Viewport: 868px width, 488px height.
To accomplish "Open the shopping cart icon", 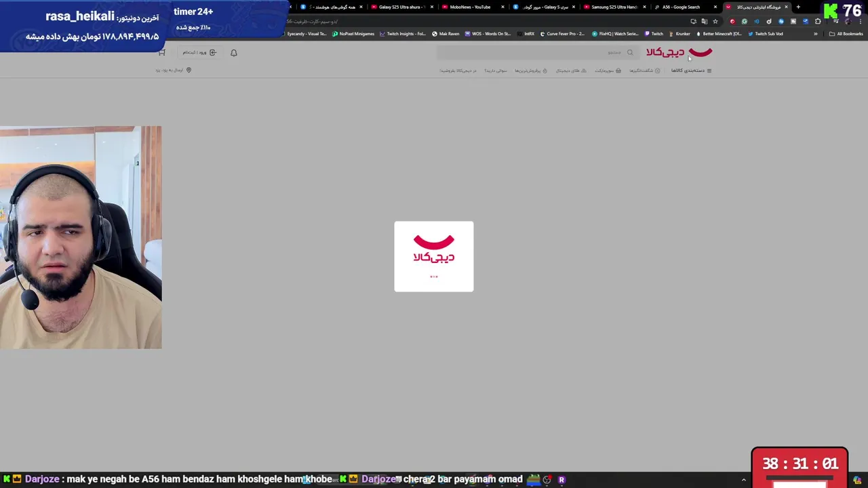I will point(161,52).
